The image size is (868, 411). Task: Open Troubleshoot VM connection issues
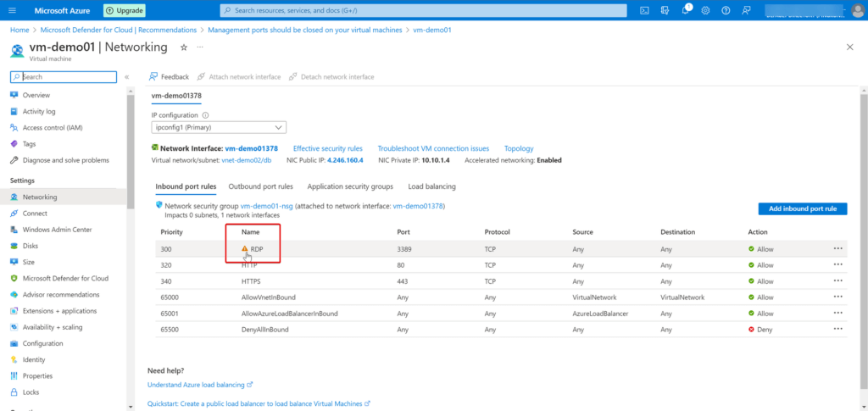433,148
